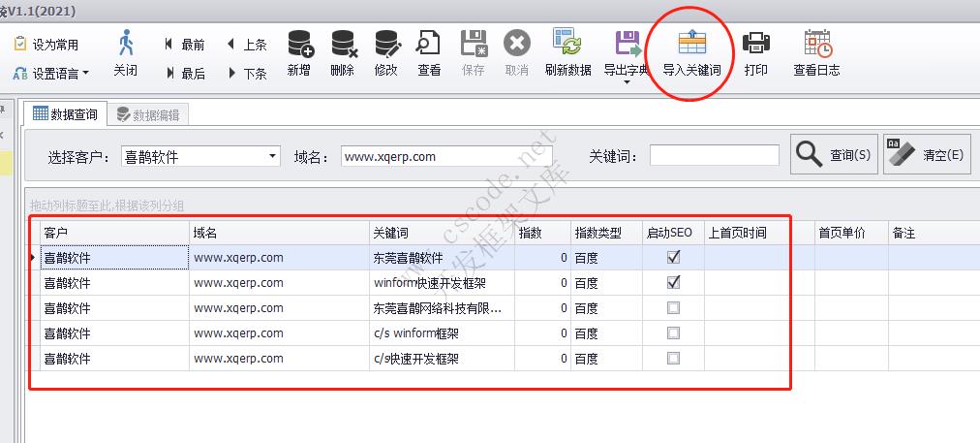Click the 导入关键词 import icon

pyautogui.click(x=691, y=45)
